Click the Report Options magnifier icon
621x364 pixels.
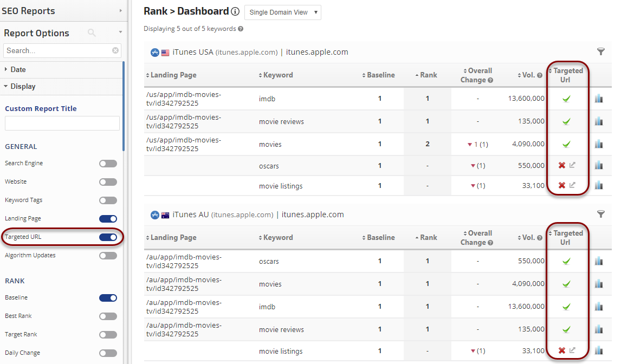click(92, 33)
